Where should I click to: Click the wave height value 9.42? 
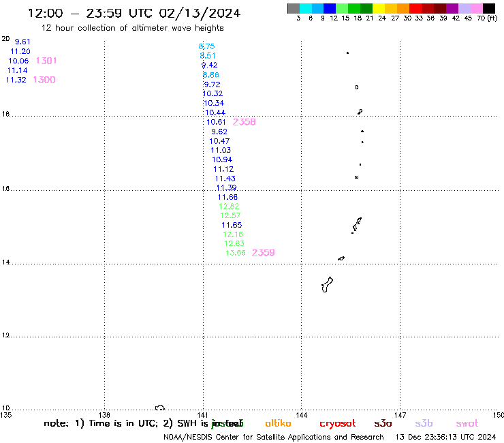[210, 65]
